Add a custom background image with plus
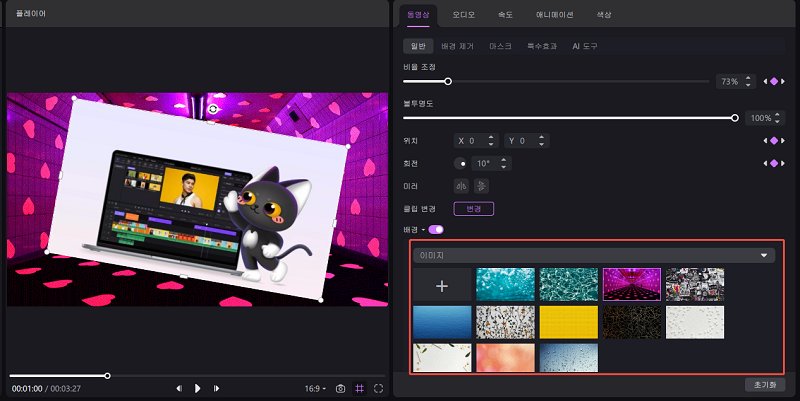Viewport: 800px width, 401px height. pyautogui.click(x=442, y=285)
